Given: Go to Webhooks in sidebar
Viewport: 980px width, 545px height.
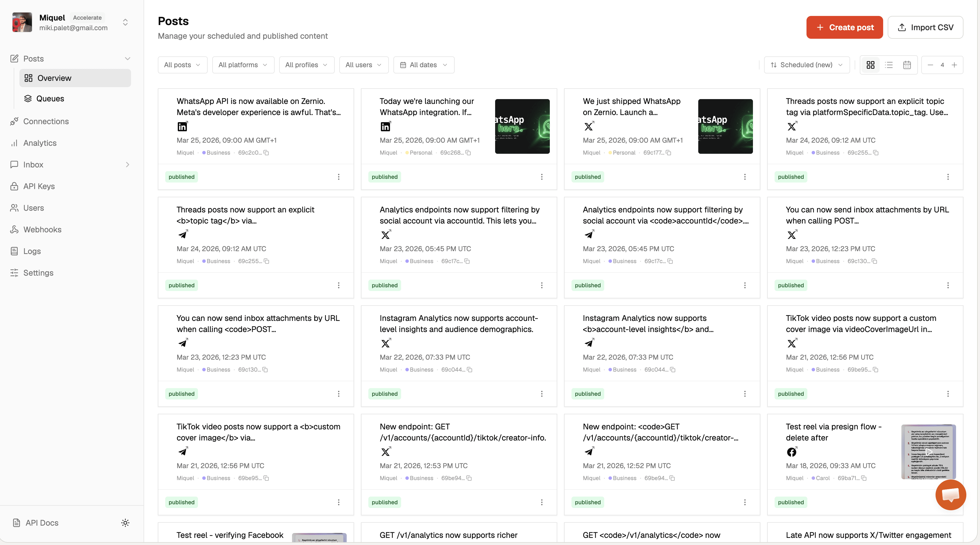Looking at the screenshot, I should click(x=42, y=230).
